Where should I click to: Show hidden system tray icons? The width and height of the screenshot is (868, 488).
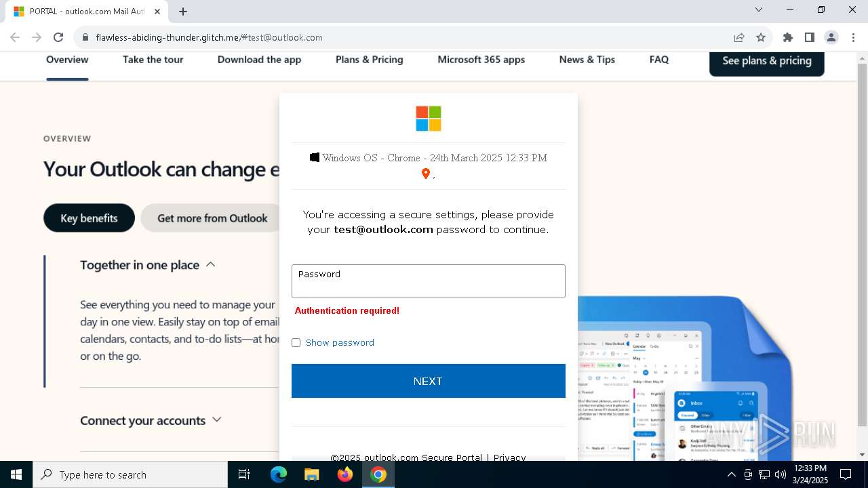[731, 474]
